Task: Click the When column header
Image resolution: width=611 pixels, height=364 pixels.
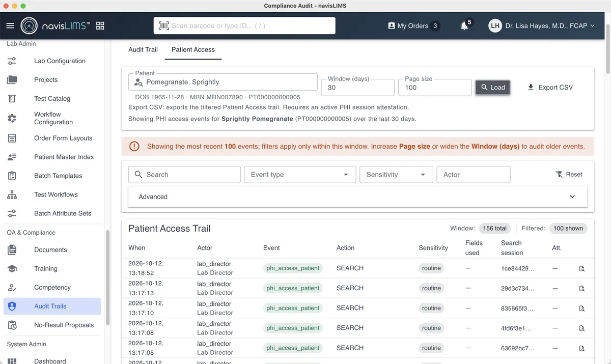Action: pos(137,248)
